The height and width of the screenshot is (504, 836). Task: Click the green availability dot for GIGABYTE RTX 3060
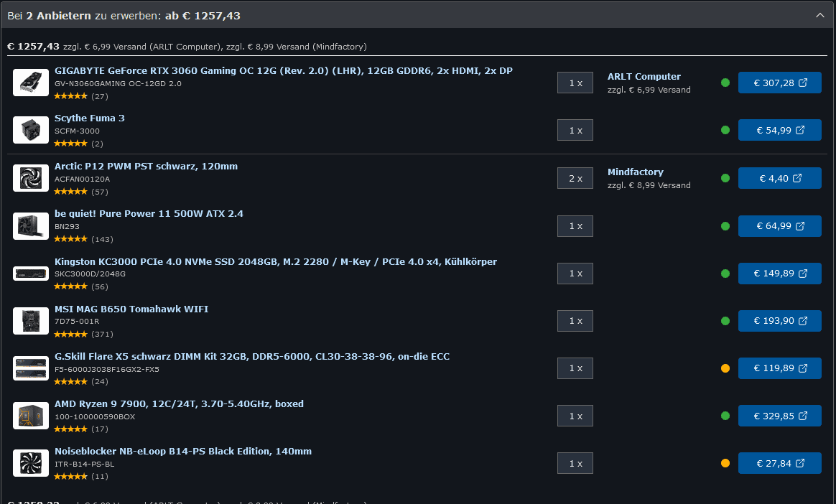tap(725, 83)
